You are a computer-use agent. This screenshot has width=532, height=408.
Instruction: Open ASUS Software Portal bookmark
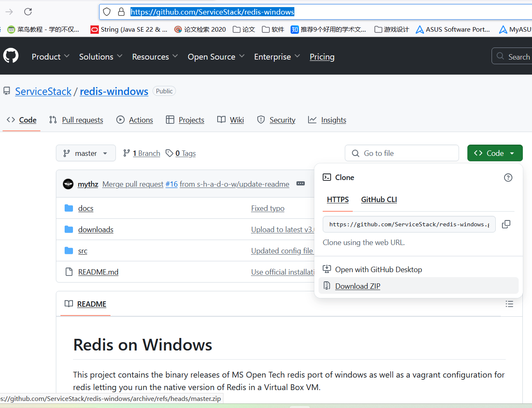[x=453, y=29]
